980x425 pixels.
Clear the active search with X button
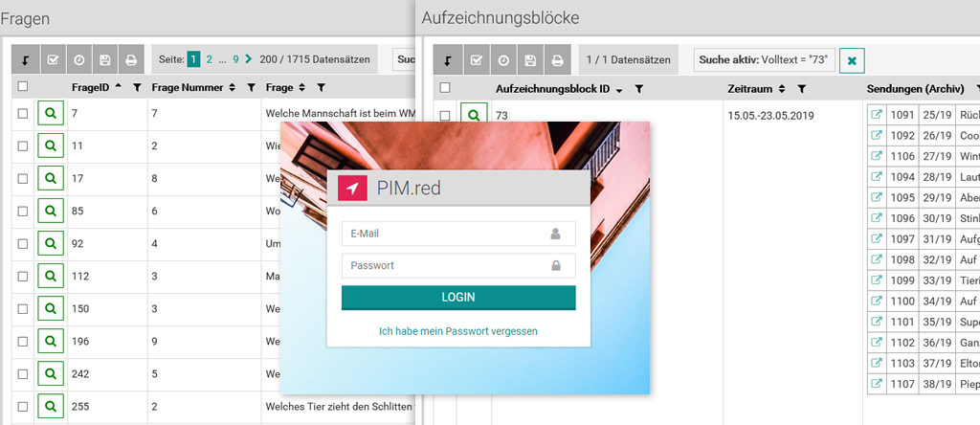(x=851, y=60)
